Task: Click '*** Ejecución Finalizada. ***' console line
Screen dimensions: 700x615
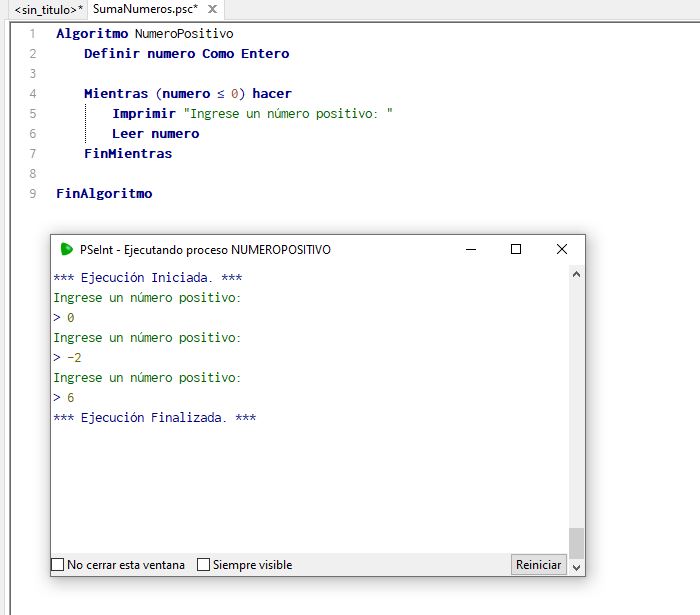Action: (154, 418)
